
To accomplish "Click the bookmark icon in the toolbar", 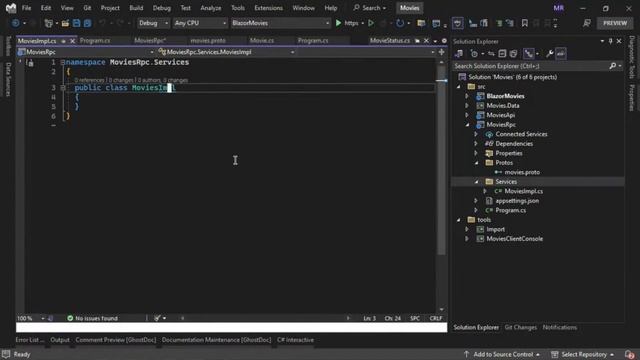I will coord(525,23).
